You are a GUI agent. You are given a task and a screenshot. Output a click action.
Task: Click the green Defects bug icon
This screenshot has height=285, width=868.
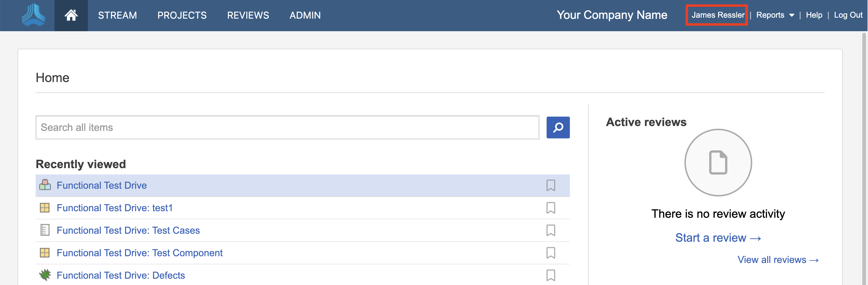[45, 275]
